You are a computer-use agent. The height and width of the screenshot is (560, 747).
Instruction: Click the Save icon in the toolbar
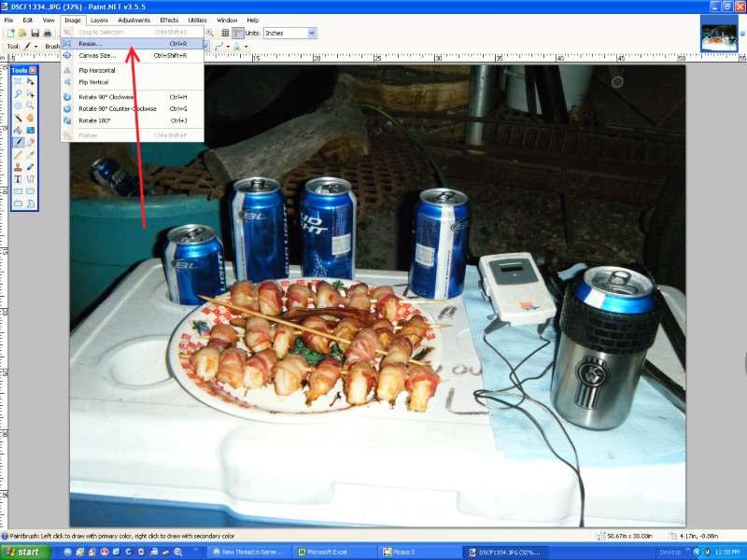[35, 33]
